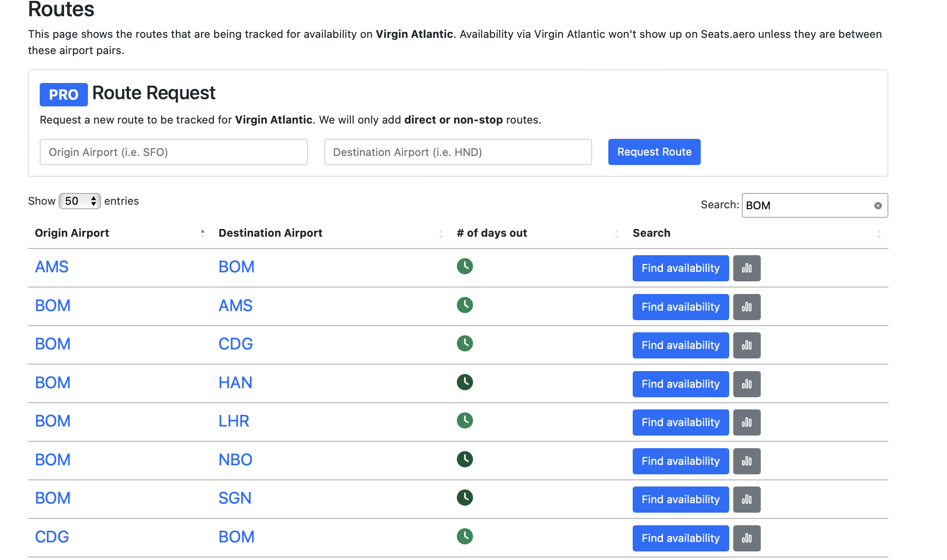
Task: Open stats chart for BOM to CDG route
Action: [746, 345]
